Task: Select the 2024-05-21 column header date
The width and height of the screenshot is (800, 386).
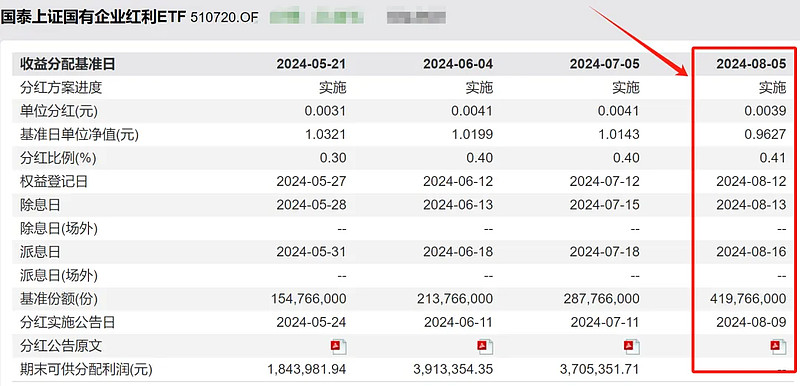Action: point(311,64)
